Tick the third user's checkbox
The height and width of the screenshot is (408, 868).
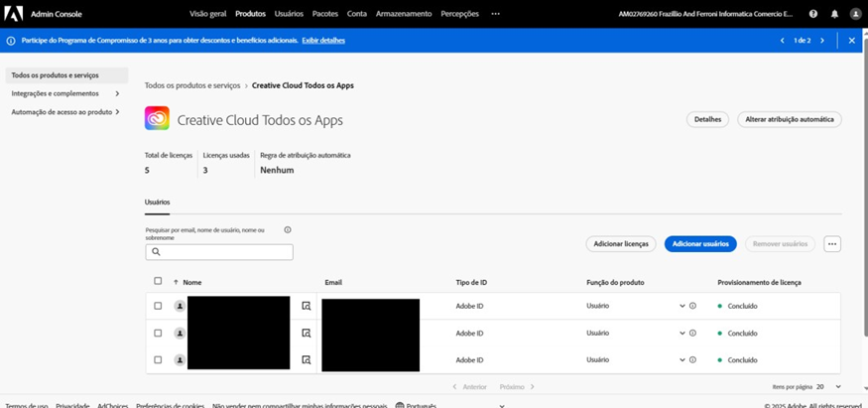pyautogui.click(x=158, y=359)
